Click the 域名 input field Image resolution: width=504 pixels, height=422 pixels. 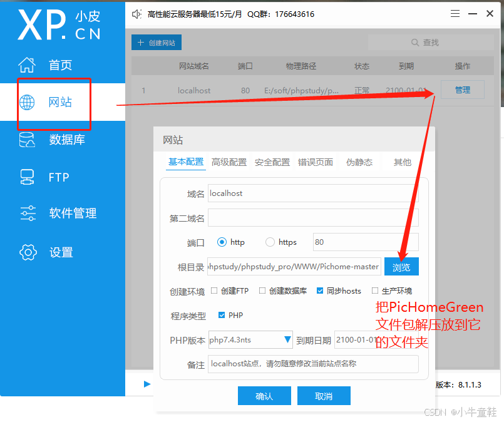pos(313,193)
